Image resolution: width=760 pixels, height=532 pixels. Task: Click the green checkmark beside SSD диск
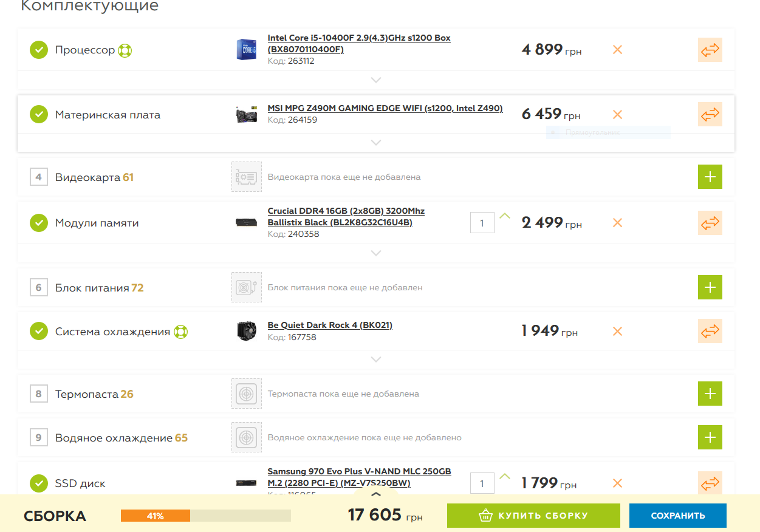[x=39, y=483]
